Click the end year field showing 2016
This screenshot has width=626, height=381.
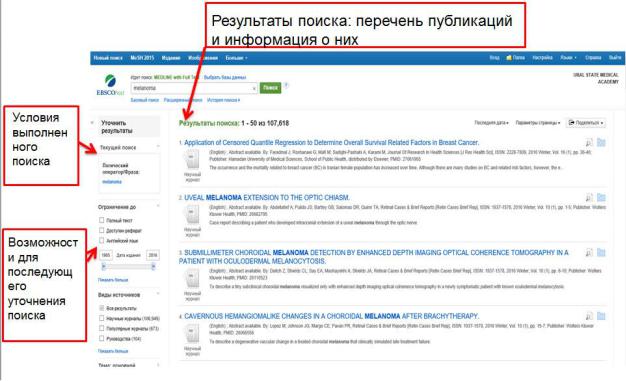click(x=153, y=255)
